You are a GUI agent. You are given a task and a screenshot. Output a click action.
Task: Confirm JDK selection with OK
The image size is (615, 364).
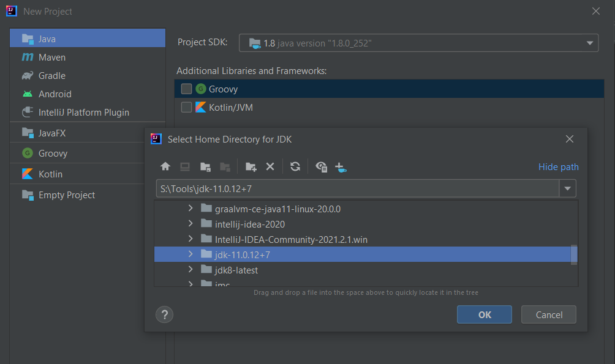pos(485,314)
